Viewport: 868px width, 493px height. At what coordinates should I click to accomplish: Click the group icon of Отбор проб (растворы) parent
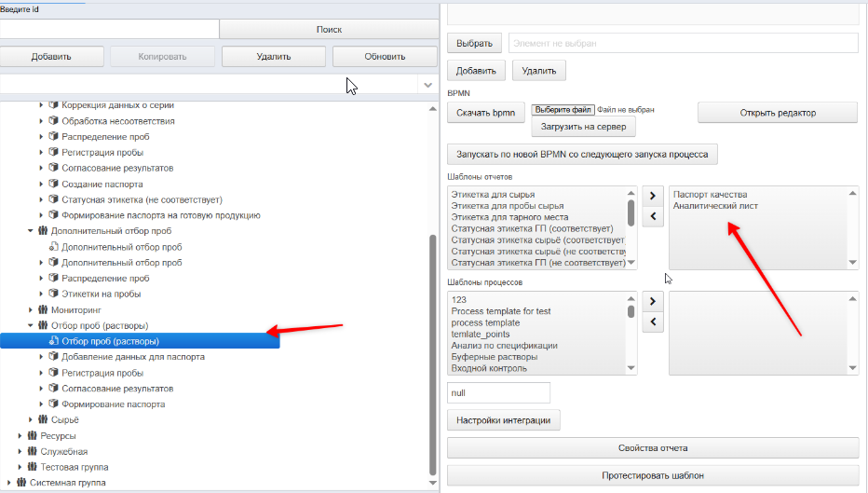coord(43,325)
